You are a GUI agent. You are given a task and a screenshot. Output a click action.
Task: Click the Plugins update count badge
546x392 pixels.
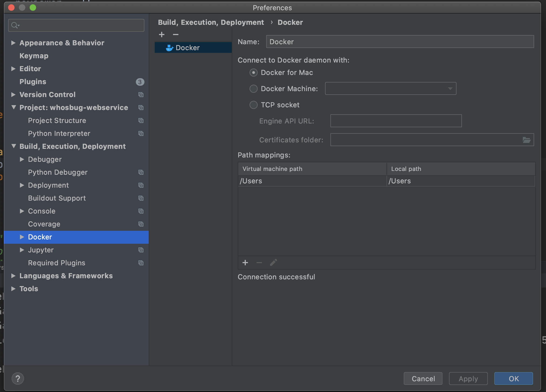point(140,82)
